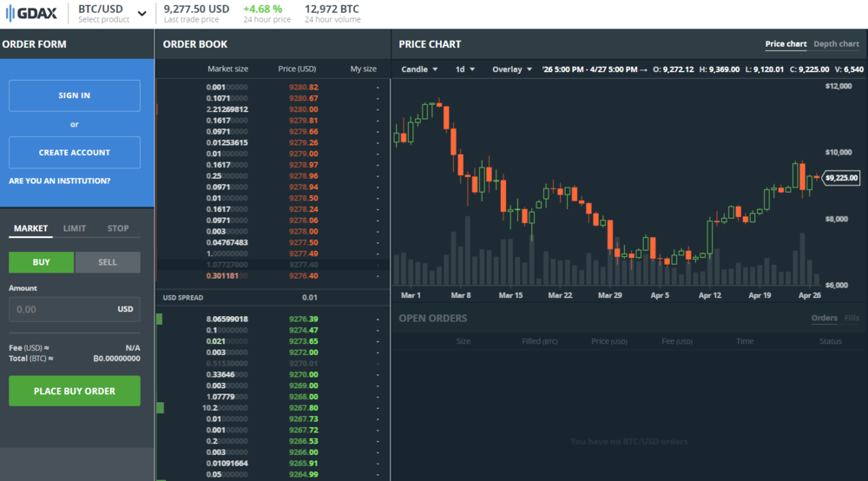Click ask price 9280.67 in order book
Screen dimensions: 868x481
[x=303, y=98]
